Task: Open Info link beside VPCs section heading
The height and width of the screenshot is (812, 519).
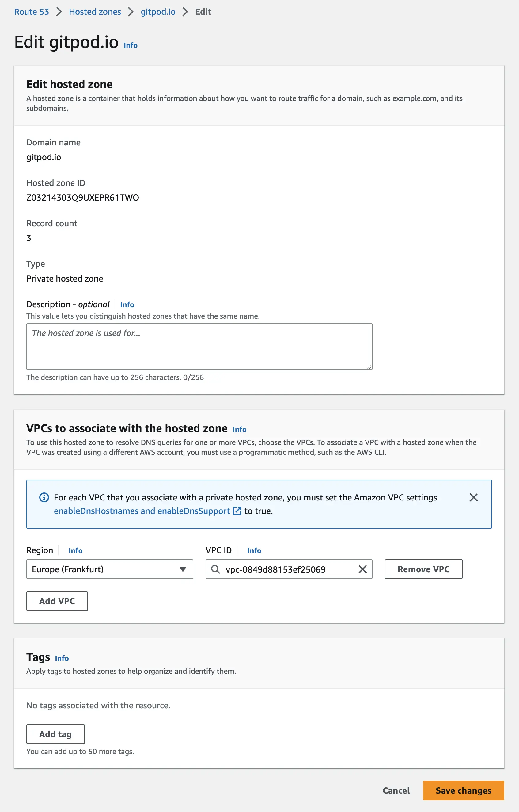Action: pos(239,429)
